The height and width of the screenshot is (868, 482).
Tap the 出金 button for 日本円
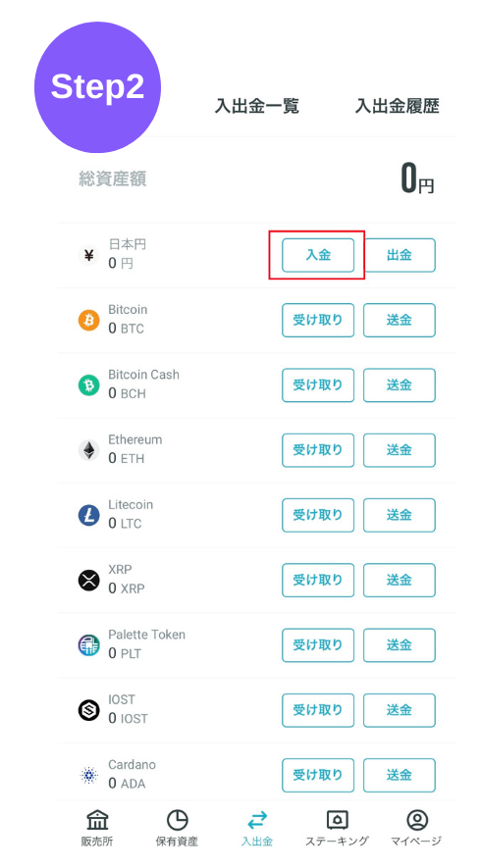[x=400, y=255]
